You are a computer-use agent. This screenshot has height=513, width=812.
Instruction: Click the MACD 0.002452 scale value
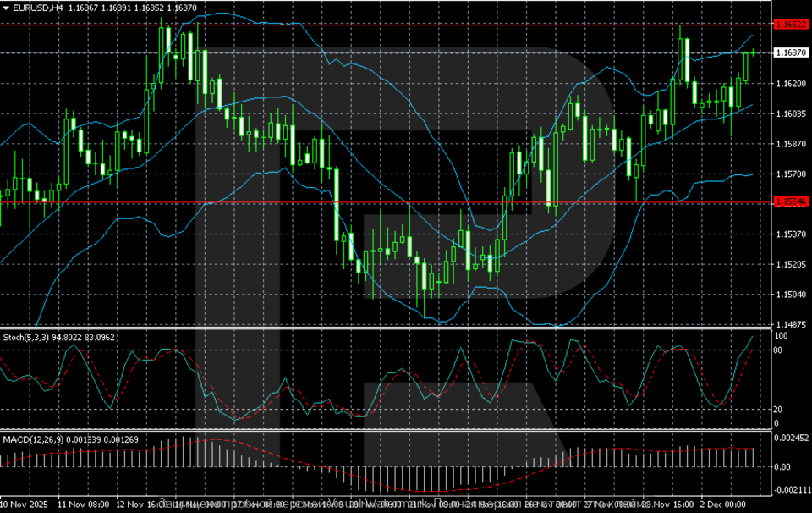click(793, 438)
